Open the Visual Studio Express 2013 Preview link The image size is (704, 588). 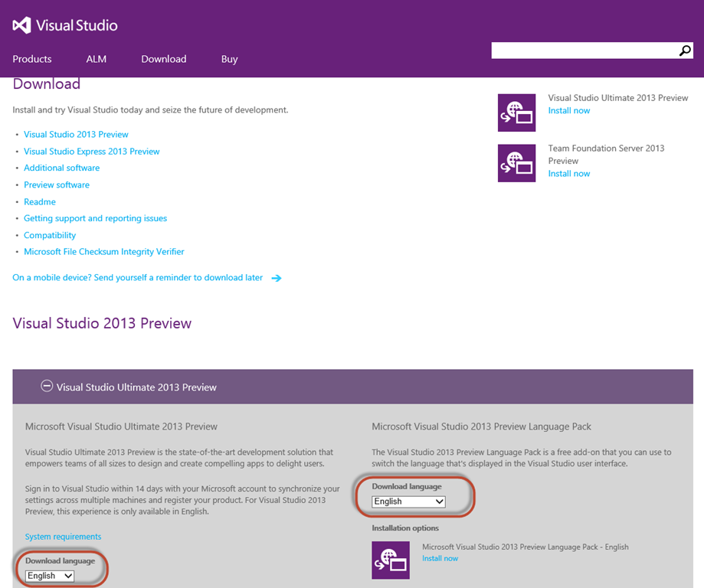pyautogui.click(x=92, y=152)
